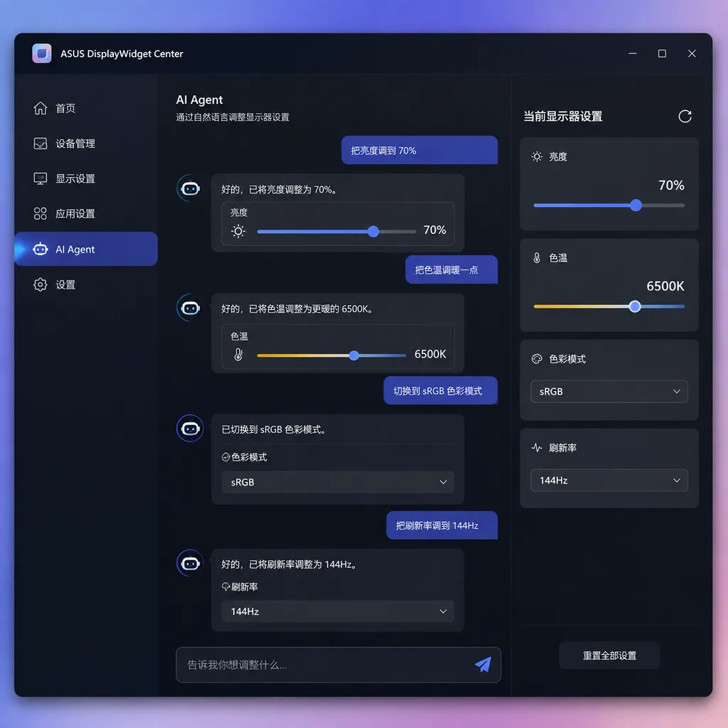Screen dimensions: 728x728
Task: Maximize the DisplayWidget Center window
Action: coord(662,53)
